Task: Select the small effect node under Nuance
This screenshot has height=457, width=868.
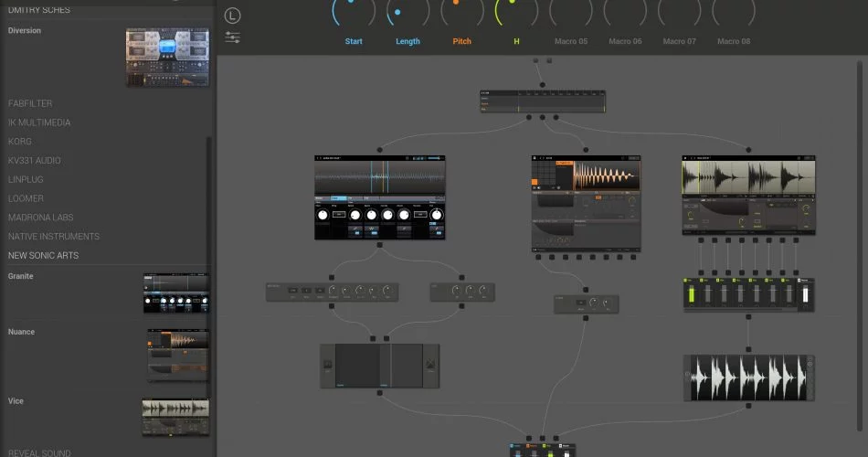Action: pyautogui.click(x=587, y=303)
